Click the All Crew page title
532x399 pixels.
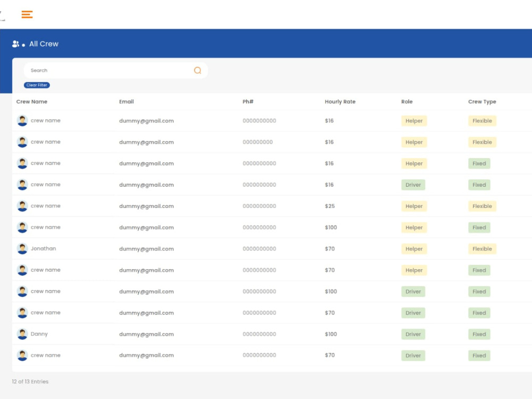click(x=44, y=44)
